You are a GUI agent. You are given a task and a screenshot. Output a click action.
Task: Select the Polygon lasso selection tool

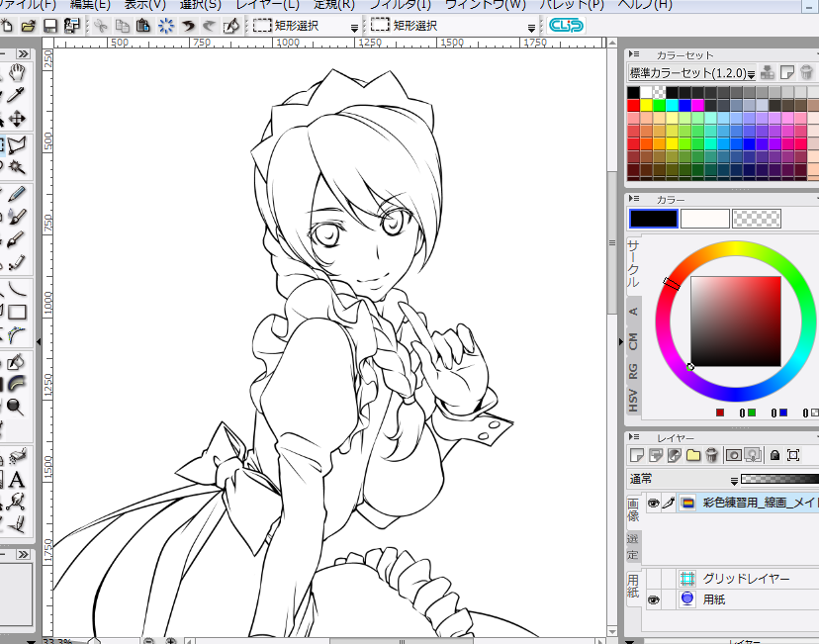click(x=17, y=144)
